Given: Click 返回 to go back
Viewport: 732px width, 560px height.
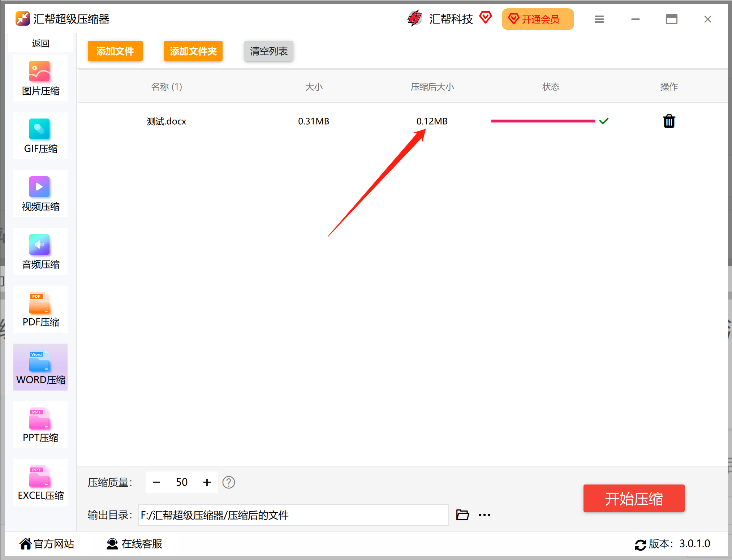Looking at the screenshot, I should click(40, 43).
